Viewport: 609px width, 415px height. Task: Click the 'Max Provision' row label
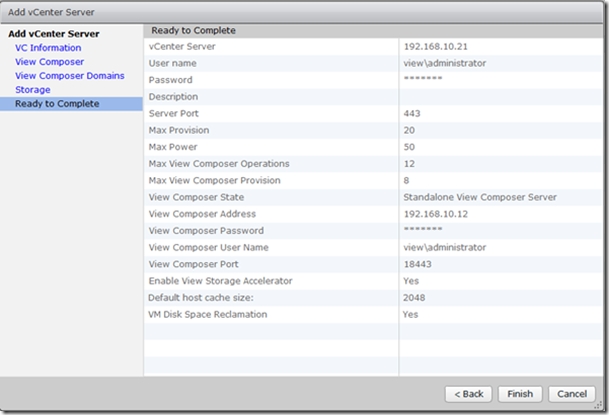pyautogui.click(x=179, y=130)
